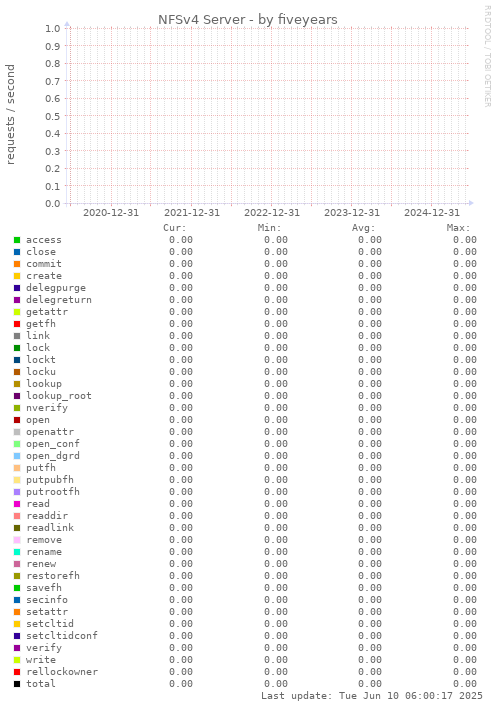497x708 pixels.
Task: Click the renew legend label
Action: (41, 564)
